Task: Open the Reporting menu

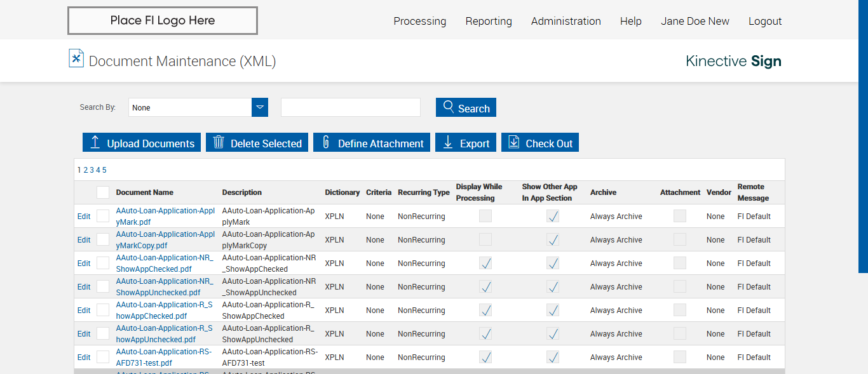Action: pos(488,21)
